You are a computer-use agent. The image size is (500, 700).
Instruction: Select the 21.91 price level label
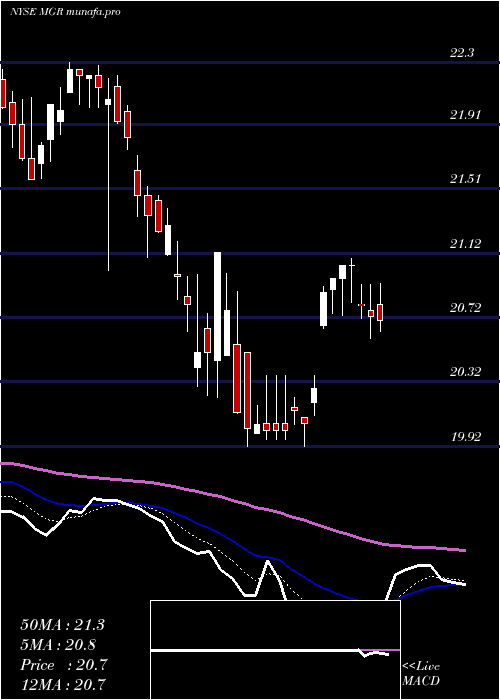tap(465, 115)
